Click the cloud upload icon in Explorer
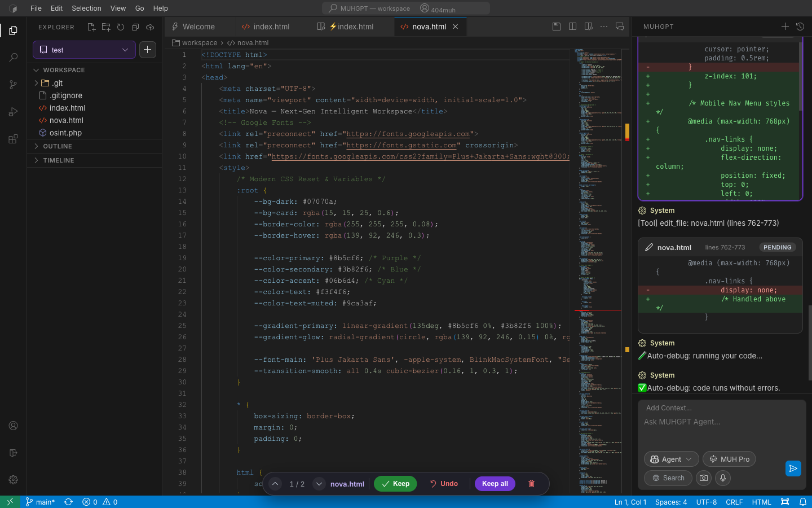812x508 pixels. point(150,27)
